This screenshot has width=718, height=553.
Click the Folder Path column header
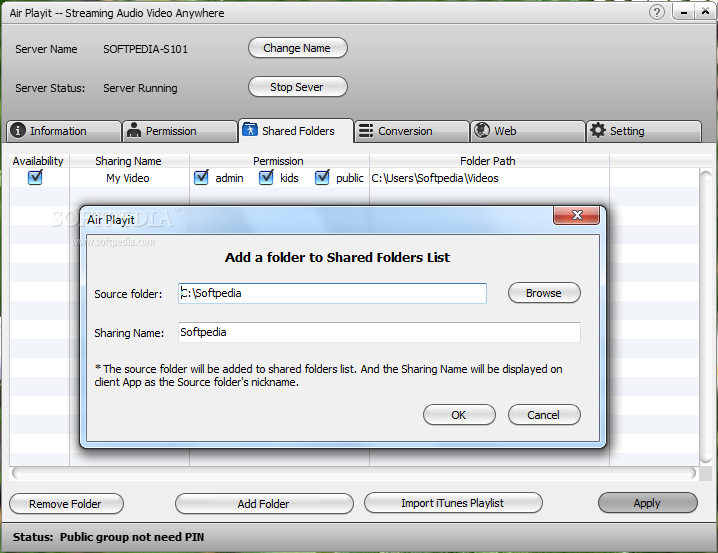(x=488, y=161)
